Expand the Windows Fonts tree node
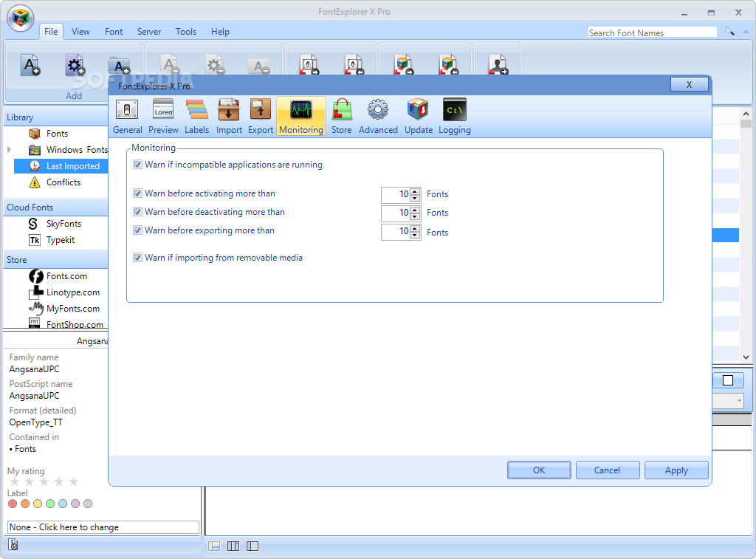 tap(9, 150)
